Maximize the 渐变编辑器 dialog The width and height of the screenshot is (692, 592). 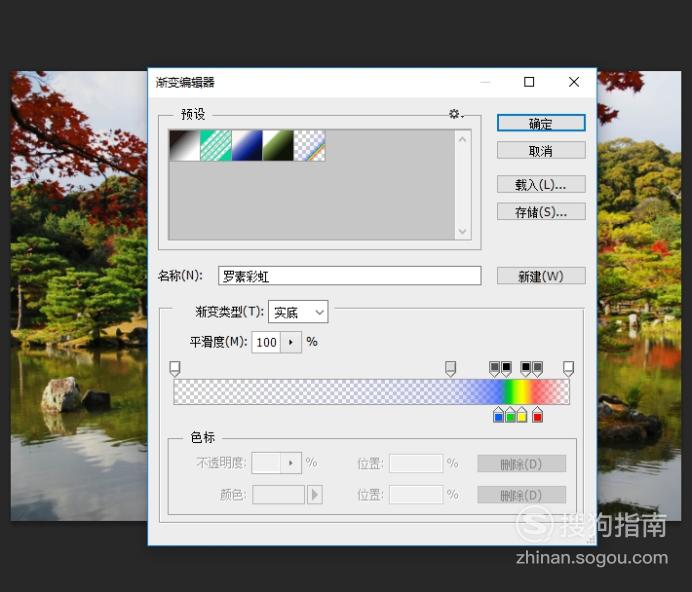[x=529, y=82]
